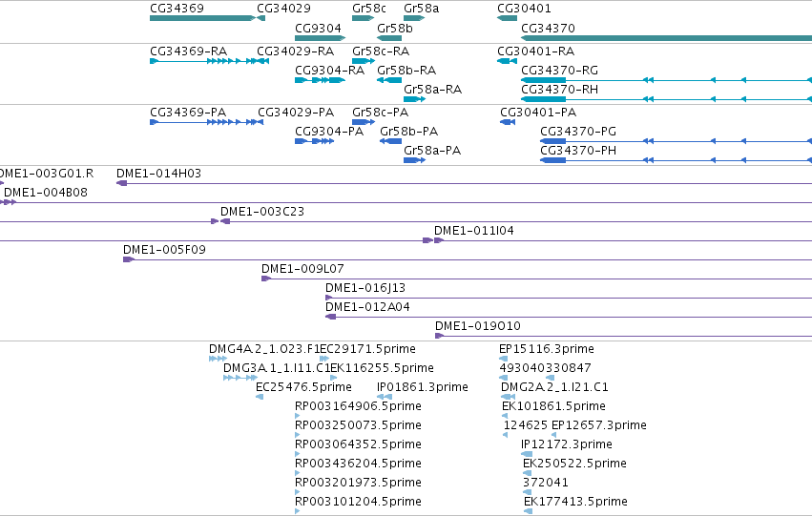Select EST EK116255.5prime

334,378
